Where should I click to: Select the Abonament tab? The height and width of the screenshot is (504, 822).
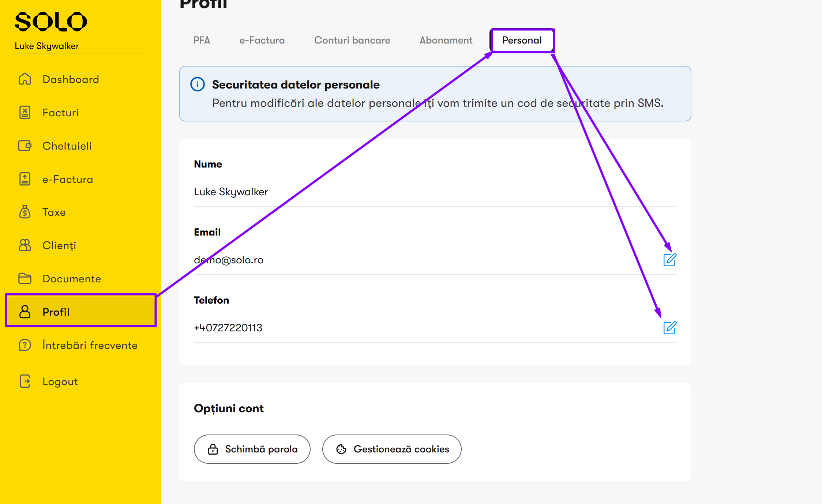pos(446,40)
